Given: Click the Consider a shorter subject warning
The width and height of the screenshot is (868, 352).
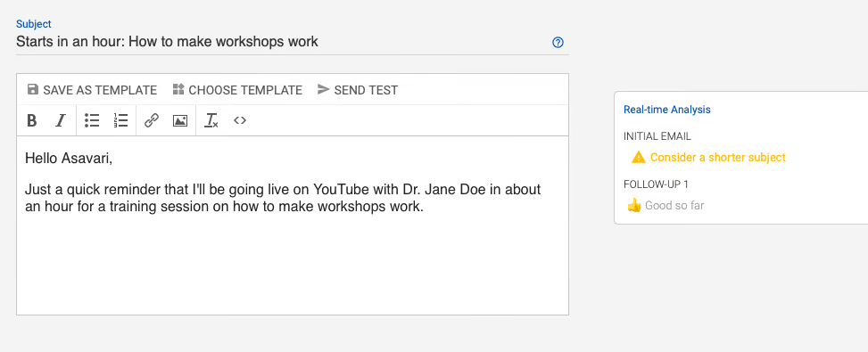Looking at the screenshot, I should coord(708,158).
